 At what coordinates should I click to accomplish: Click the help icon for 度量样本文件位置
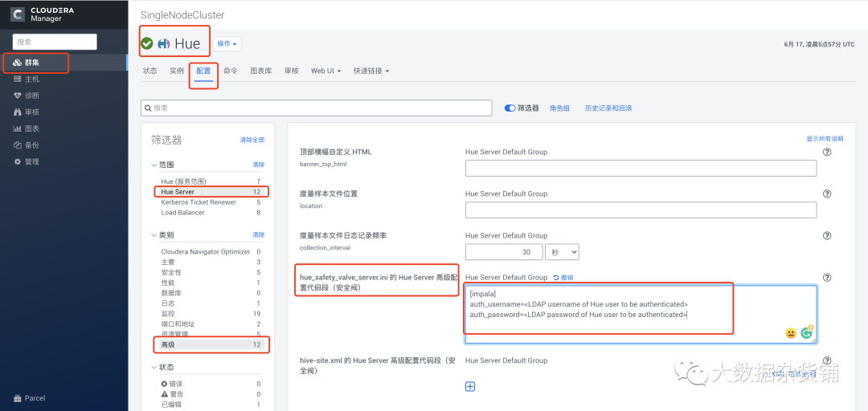(827, 194)
